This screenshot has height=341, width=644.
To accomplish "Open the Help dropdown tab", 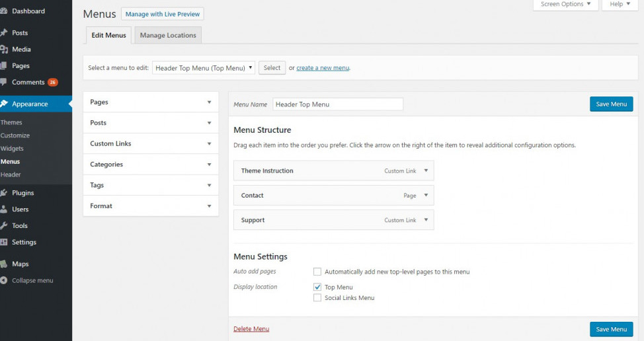I will 620,5.
